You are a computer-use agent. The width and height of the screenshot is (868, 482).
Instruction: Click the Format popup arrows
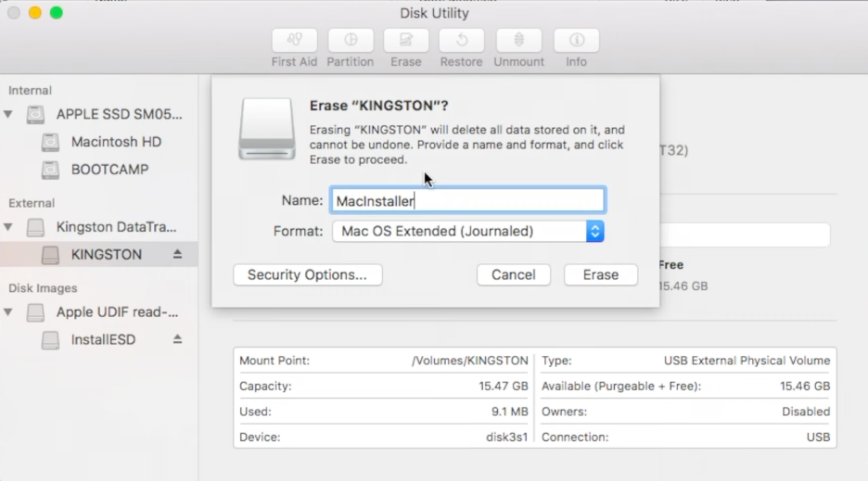click(595, 232)
